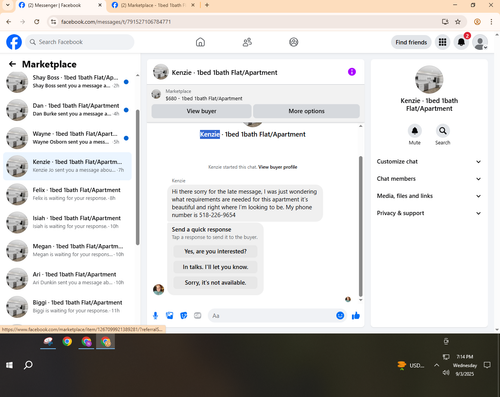Record a voice clip with microphone icon

point(155,315)
